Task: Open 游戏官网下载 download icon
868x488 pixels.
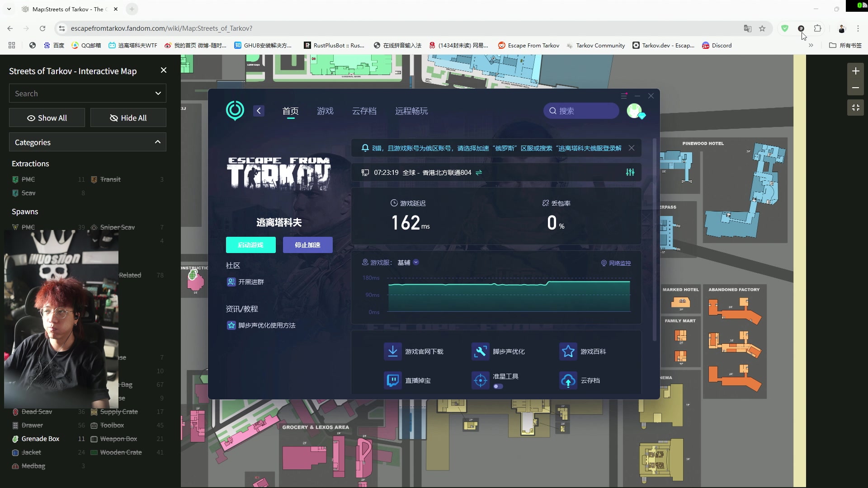Action: (x=393, y=351)
